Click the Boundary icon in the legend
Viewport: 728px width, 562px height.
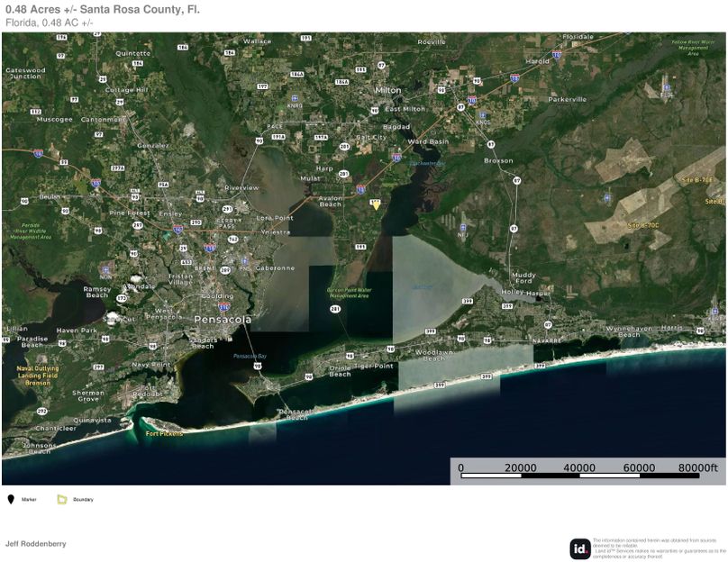pyautogui.click(x=60, y=498)
